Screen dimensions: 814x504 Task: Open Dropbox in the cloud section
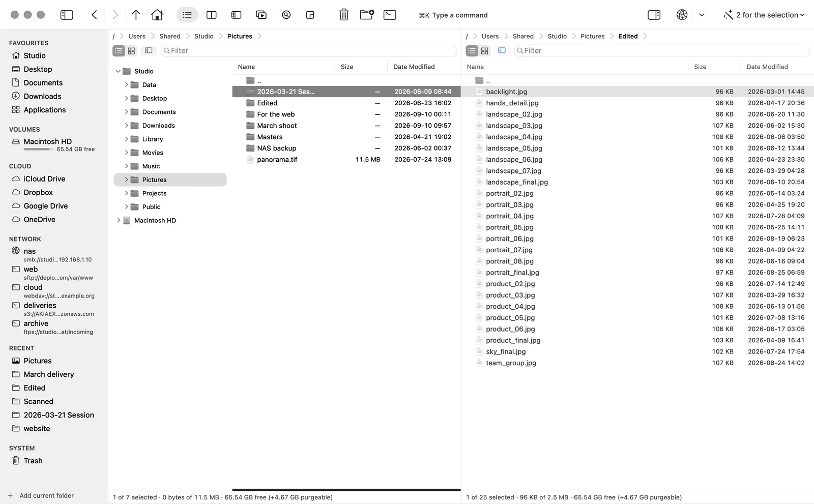pyautogui.click(x=38, y=192)
